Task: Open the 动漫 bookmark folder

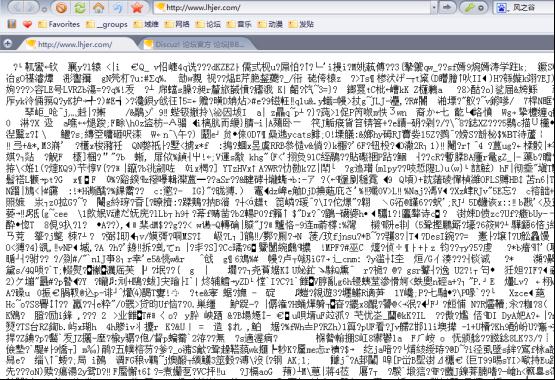Action: tap(270, 24)
